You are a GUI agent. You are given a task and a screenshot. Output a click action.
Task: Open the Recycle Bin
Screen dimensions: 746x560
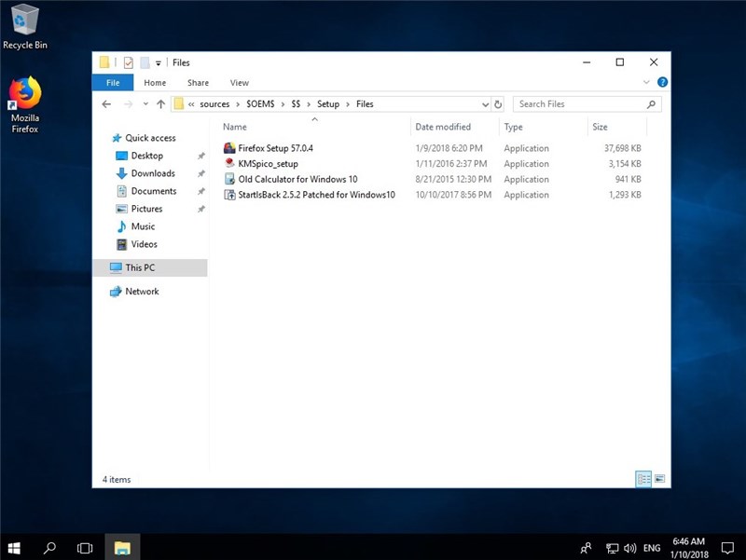pyautogui.click(x=25, y=20)
